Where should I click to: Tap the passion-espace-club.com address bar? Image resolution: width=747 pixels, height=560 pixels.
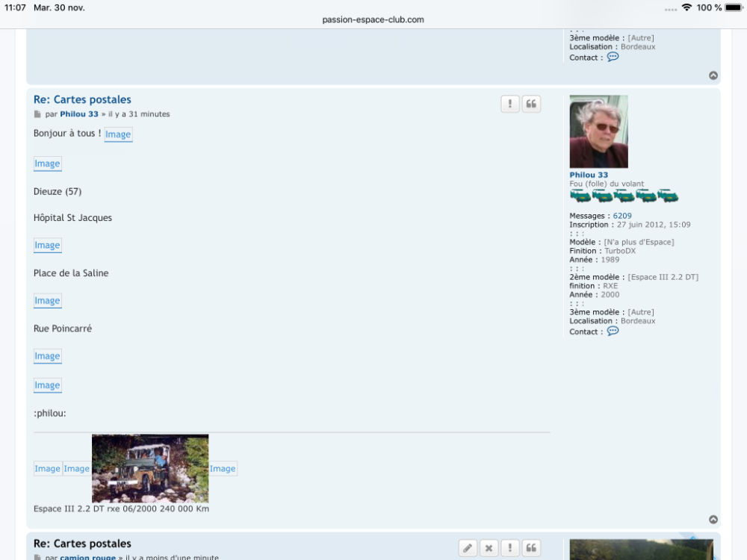[x=373, y=19]
